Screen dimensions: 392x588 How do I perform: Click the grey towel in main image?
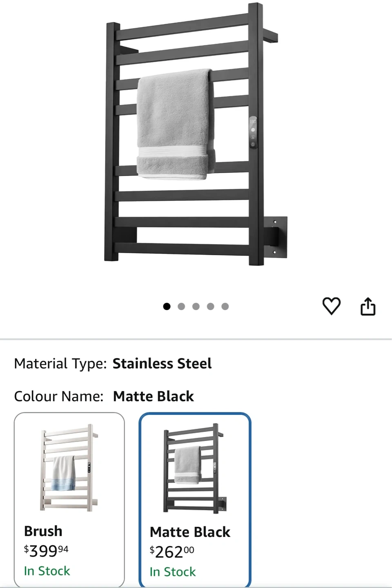pyautogui.click(x=175, y=122)
